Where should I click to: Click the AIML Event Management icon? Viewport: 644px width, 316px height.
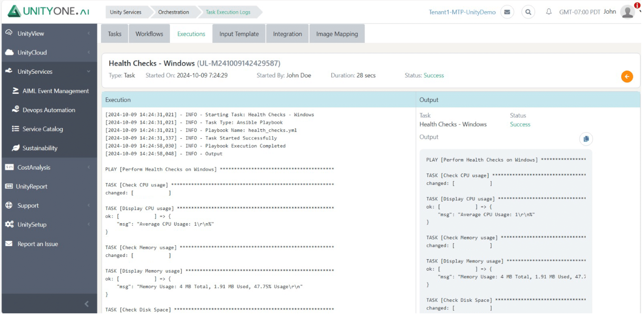point(15,91)
